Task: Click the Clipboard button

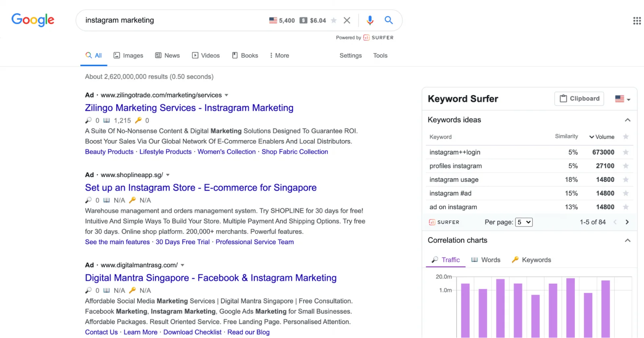Action: [x=579, y=99]
